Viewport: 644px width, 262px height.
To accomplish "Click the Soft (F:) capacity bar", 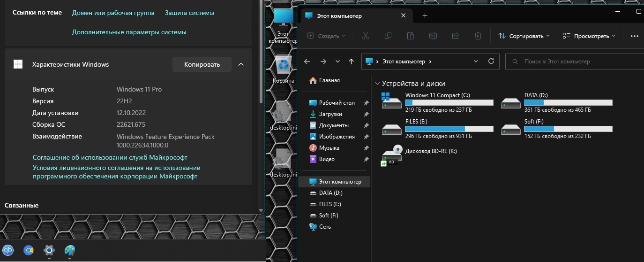I will coord(568,129).
